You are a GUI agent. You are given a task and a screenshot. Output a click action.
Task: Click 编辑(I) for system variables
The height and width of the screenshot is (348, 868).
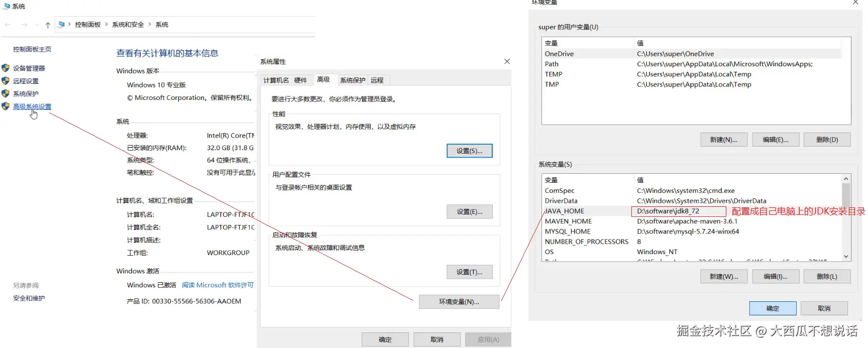pyautogui.click(x=776, y=277)
